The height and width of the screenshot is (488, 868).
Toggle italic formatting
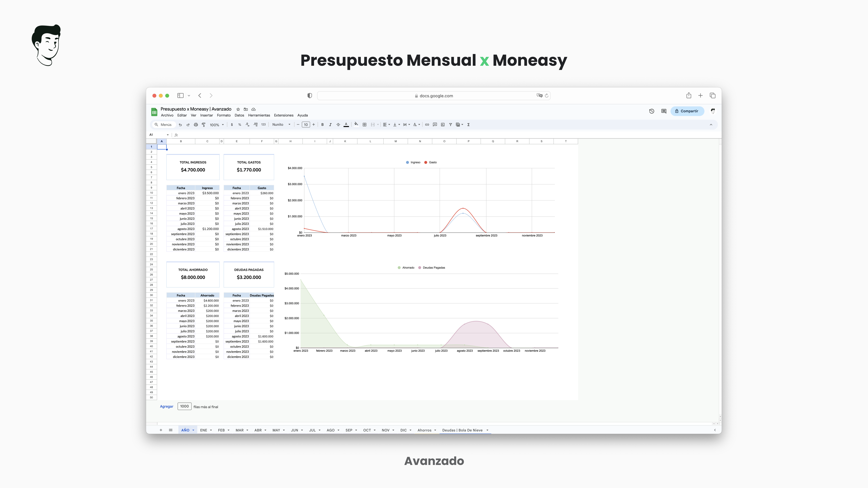coord(330,125)
